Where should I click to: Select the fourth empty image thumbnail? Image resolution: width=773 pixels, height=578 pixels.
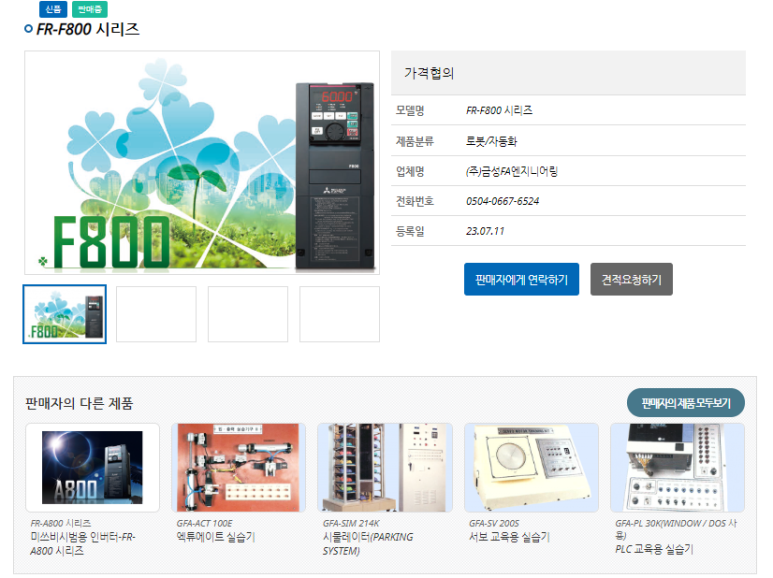tap(340, 314)
